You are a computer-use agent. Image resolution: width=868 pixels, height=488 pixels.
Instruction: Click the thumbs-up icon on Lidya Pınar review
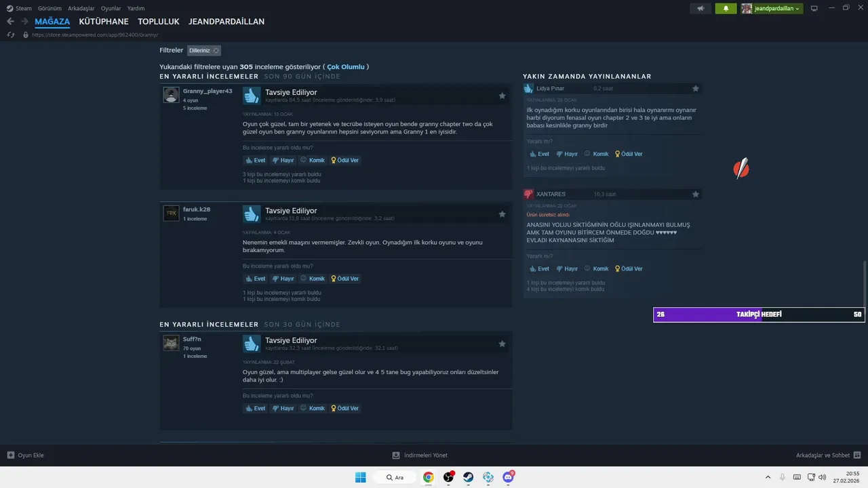coord(529,88)
